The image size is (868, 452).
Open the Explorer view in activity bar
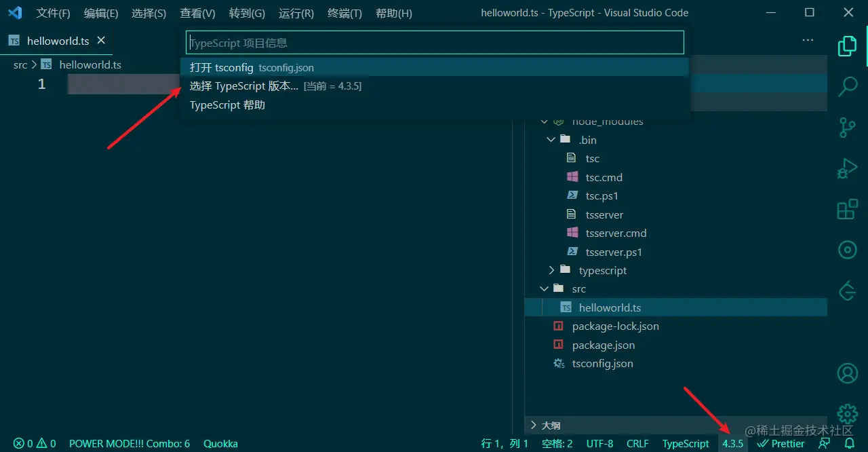point(847,46)
